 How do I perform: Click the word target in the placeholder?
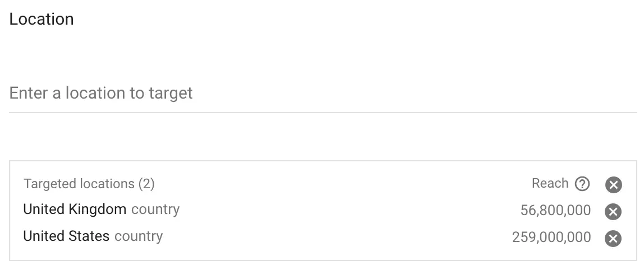pyautogui.click(x=171, y=93)
